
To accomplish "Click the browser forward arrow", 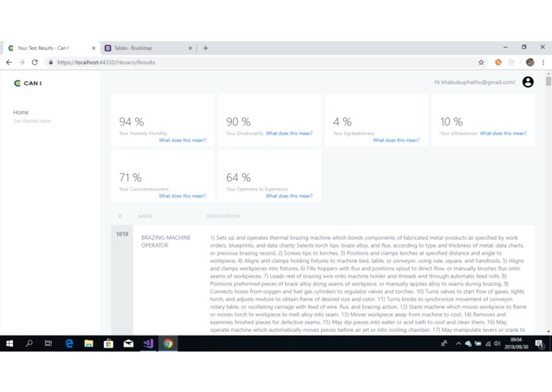I will click(21, 62).
